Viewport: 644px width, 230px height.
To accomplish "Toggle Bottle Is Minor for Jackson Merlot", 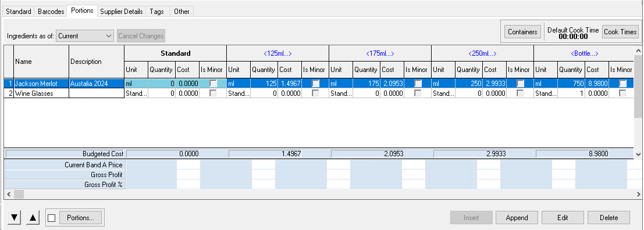I will (x=622, y=83).
